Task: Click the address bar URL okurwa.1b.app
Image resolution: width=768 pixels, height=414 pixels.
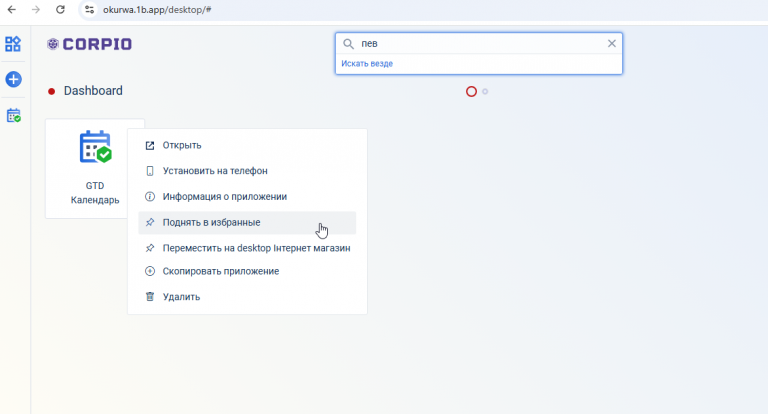Action: click(x=157, y=10)
